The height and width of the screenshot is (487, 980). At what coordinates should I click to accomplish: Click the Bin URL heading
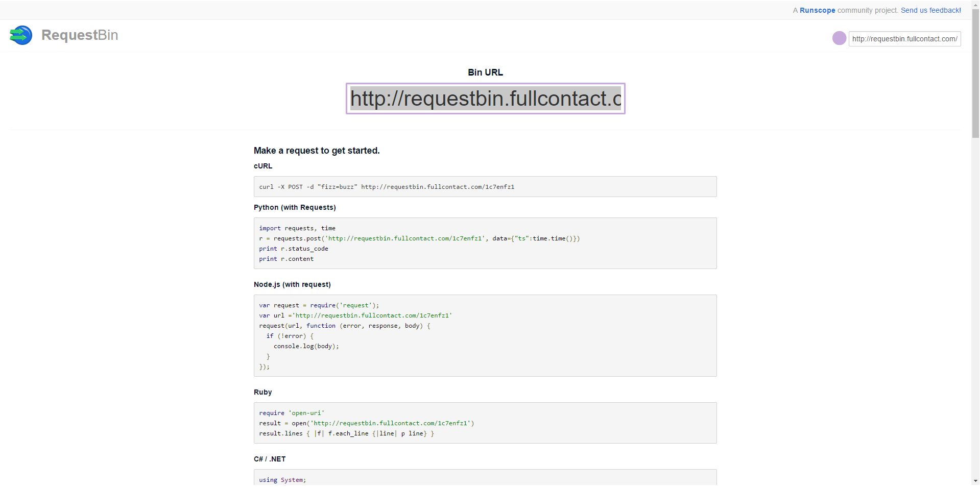(485, 72)
